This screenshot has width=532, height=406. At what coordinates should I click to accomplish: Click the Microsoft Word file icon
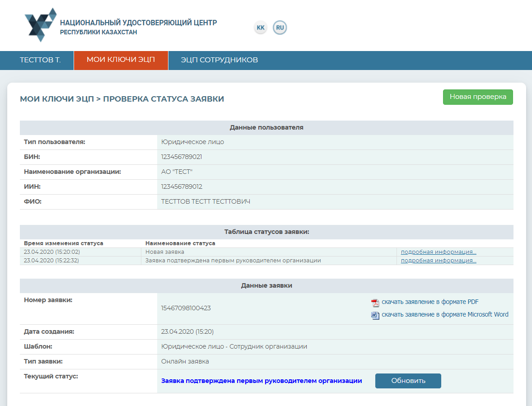coord(375,315)
